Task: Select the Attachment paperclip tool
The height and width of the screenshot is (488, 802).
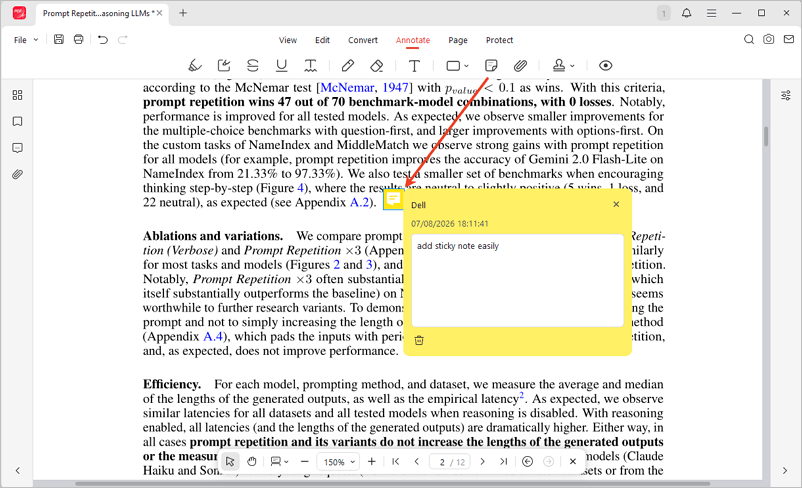Action: [x=520, y=65]
